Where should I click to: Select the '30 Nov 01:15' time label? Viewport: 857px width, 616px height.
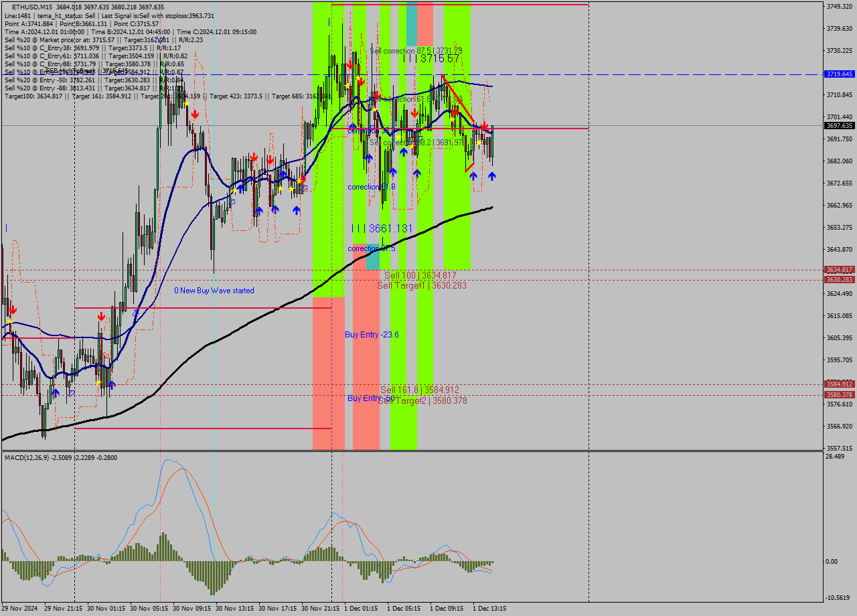coord(106,609)
